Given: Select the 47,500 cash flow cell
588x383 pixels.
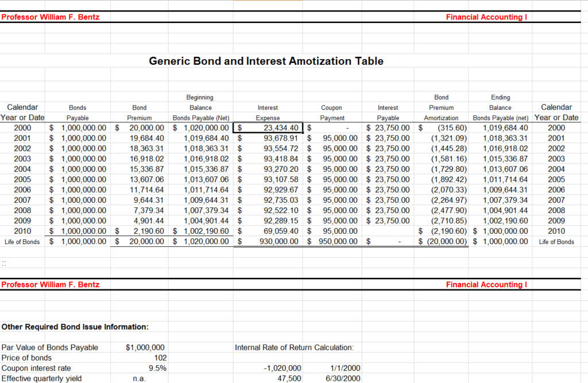Looking at the screenshot, I should click(x=268, y=378).
